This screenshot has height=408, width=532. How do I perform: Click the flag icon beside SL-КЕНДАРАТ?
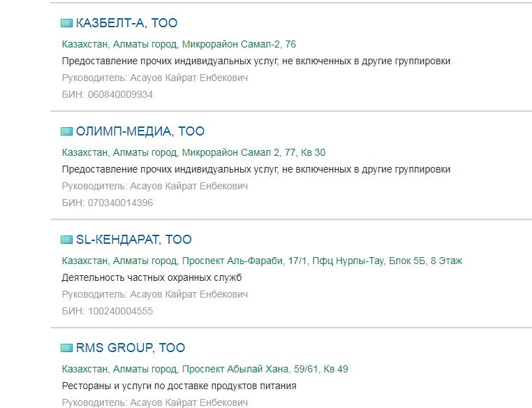tap(67, 240)
